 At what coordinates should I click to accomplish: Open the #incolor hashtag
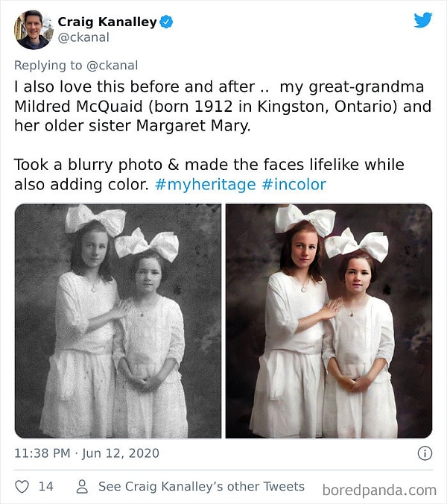[294, 184]
